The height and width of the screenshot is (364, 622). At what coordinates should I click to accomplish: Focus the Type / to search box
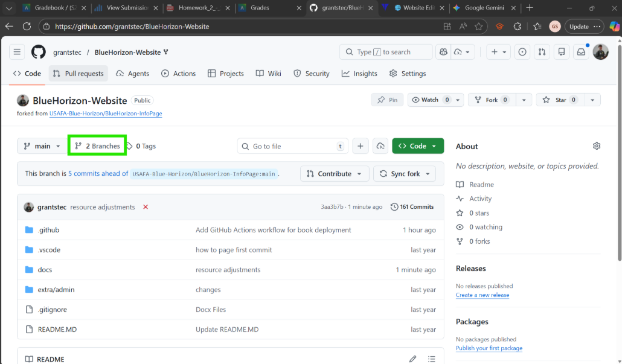pyautogui.click(x=385, y=52)
